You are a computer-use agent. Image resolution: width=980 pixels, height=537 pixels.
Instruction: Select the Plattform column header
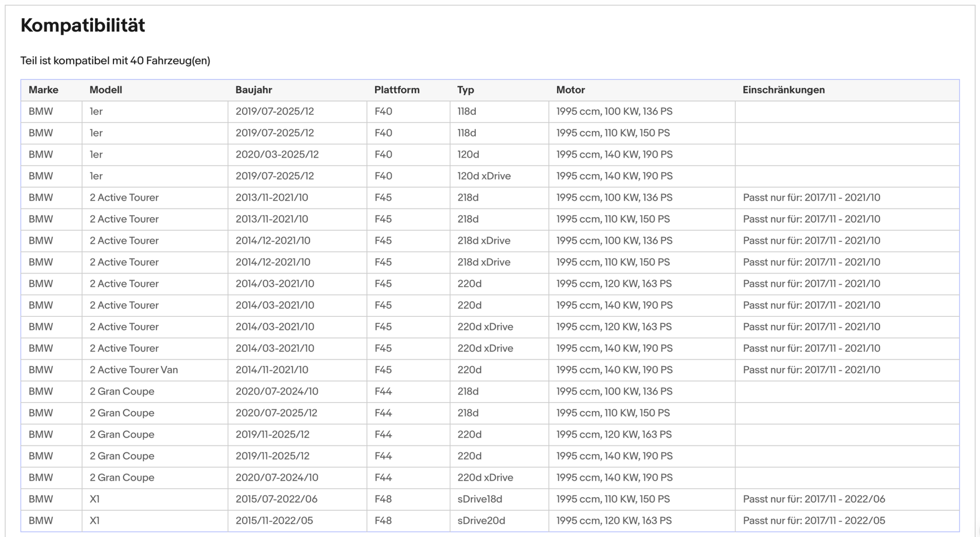(x=396, y=90)
